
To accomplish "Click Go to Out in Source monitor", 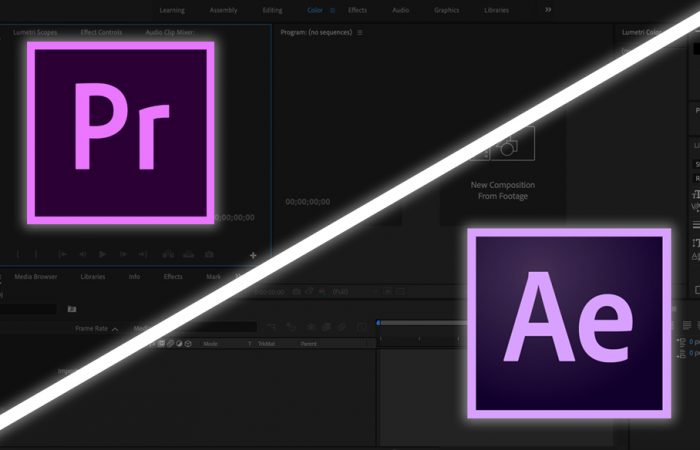I will (x=142, y=254).
